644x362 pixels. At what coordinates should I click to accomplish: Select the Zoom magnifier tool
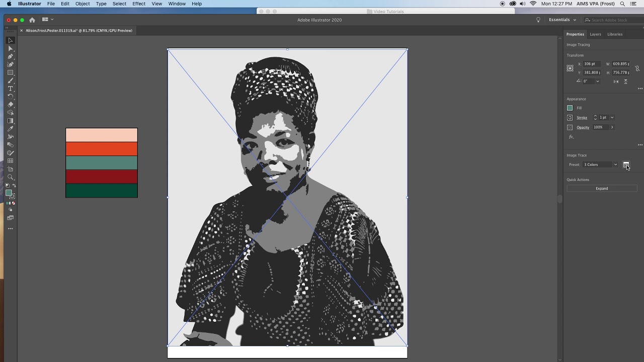point(10,177)
